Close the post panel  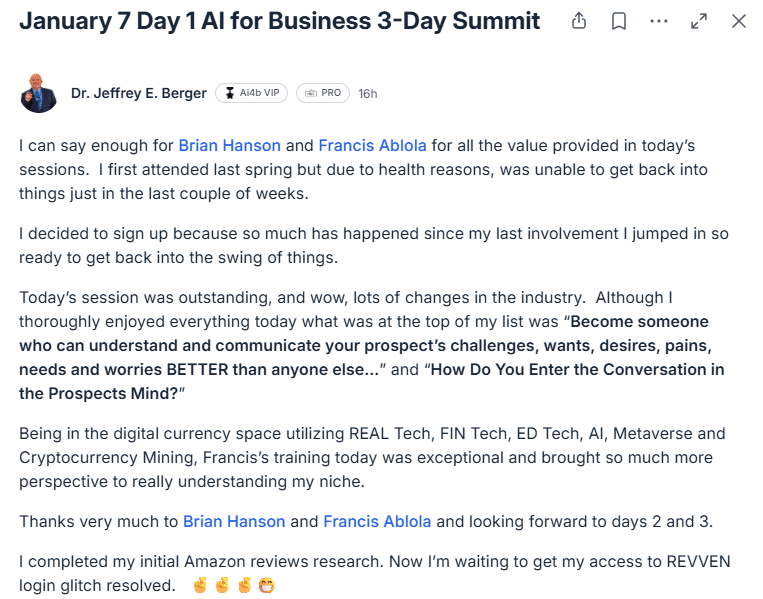(739, 21)
